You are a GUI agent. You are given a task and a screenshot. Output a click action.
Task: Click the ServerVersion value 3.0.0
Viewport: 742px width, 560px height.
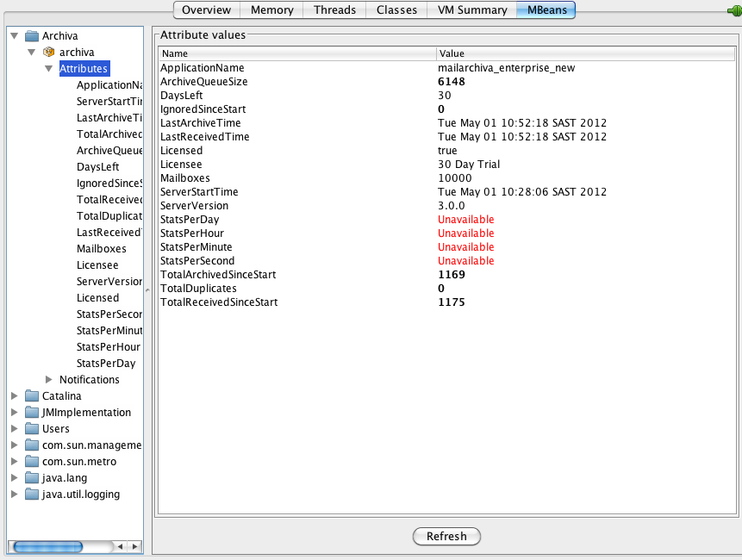coord(452,206)
